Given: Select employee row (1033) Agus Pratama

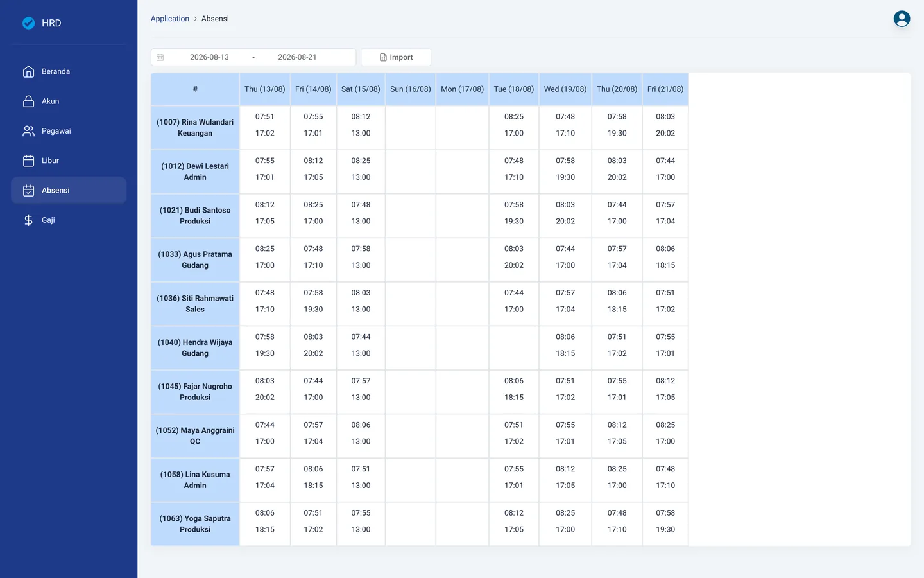Looking at the screenshot, I should point(195,259).
